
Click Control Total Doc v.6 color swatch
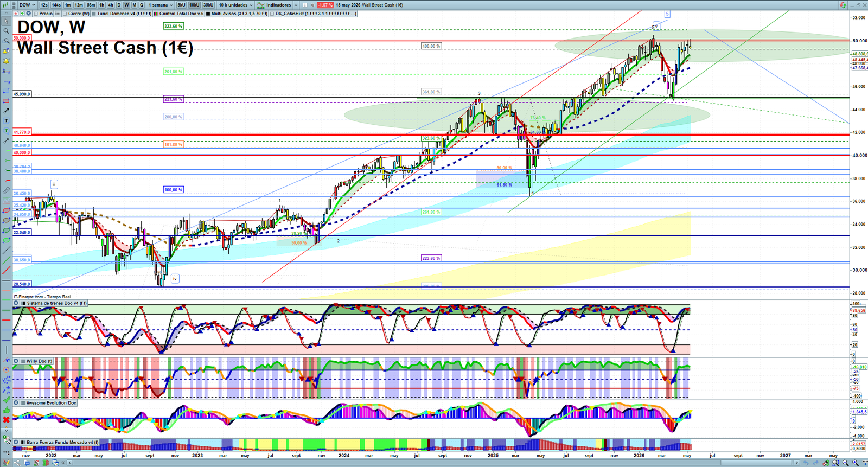point(156,14)
